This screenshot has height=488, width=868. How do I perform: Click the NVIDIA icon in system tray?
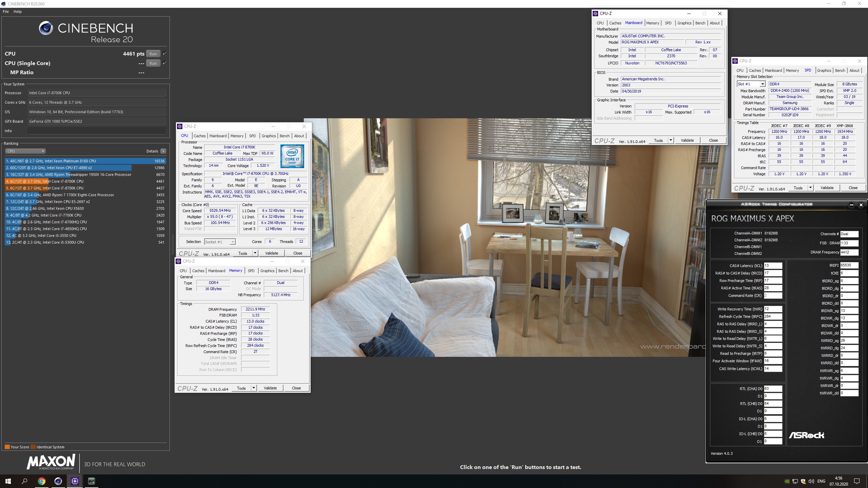787,481
